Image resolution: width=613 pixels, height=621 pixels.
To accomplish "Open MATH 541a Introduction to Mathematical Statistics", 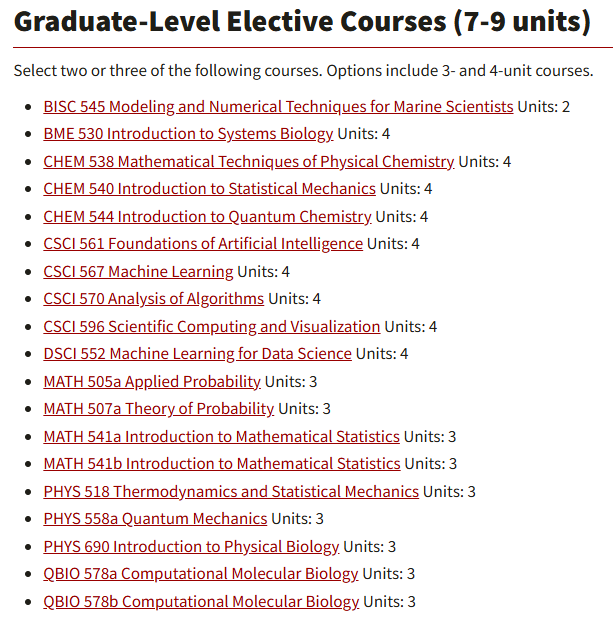I will (x=221, y=436).
